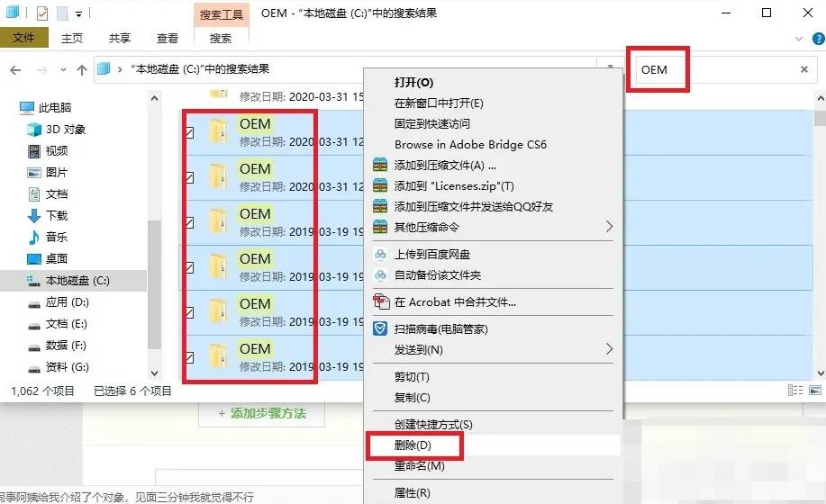Click the properties quick access toolbar icon
This screenshot has width=826, height=504.
(42, 13)
